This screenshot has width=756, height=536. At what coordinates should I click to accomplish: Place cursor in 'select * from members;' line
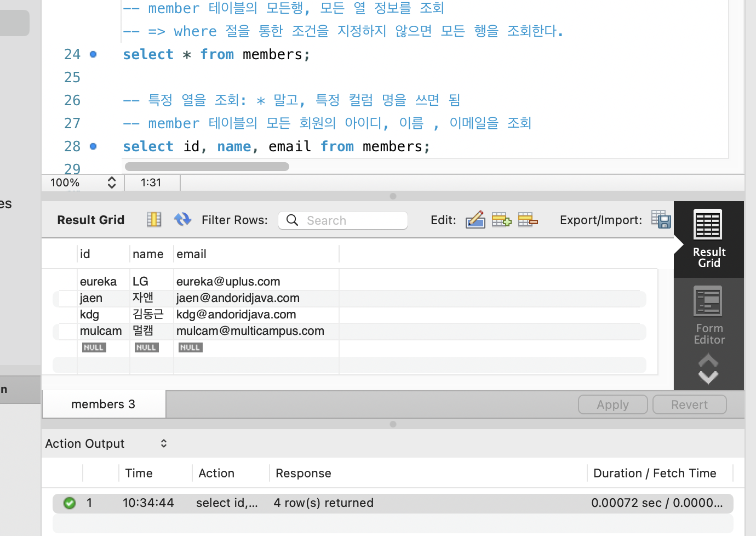coord(216,54)
